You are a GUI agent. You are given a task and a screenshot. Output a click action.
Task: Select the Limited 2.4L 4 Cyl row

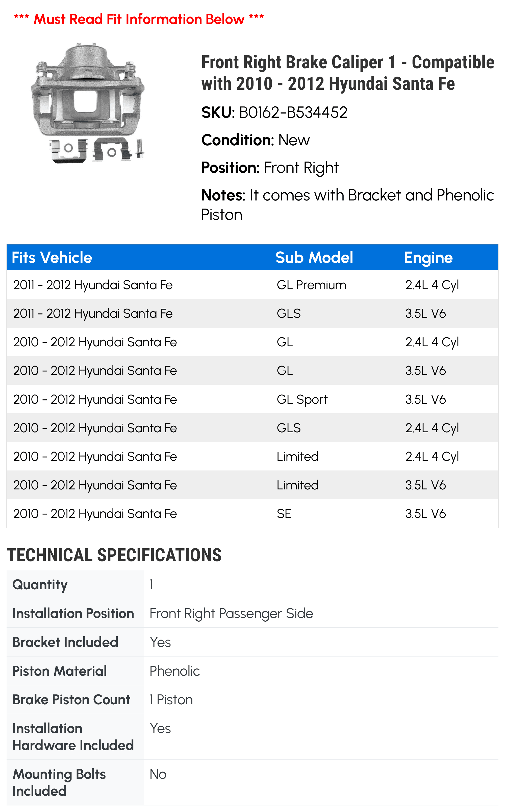click(252, 457)
